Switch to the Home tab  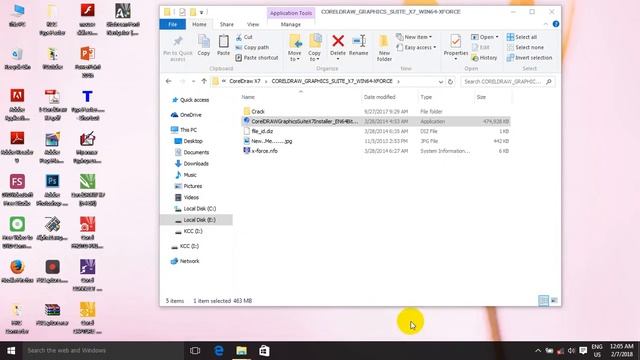pos(199,24)
